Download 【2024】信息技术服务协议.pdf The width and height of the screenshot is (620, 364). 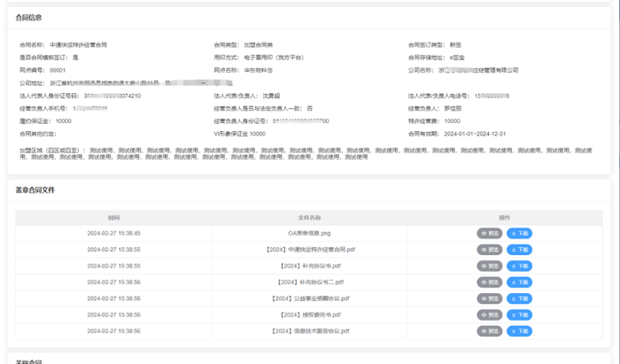(519, 330)
